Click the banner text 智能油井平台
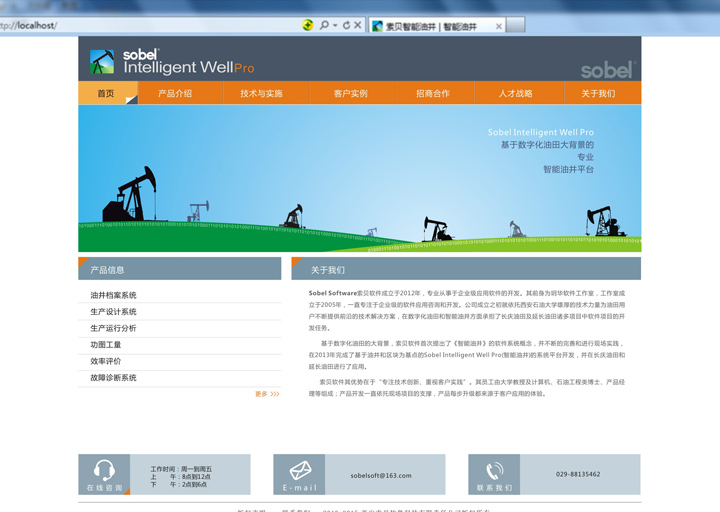 coord(568,169)
